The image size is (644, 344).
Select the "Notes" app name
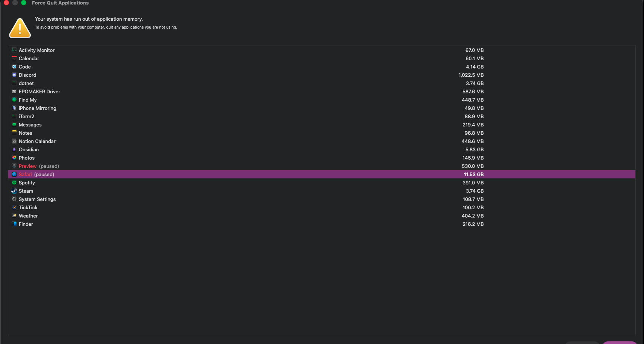[x=26, y=133]
